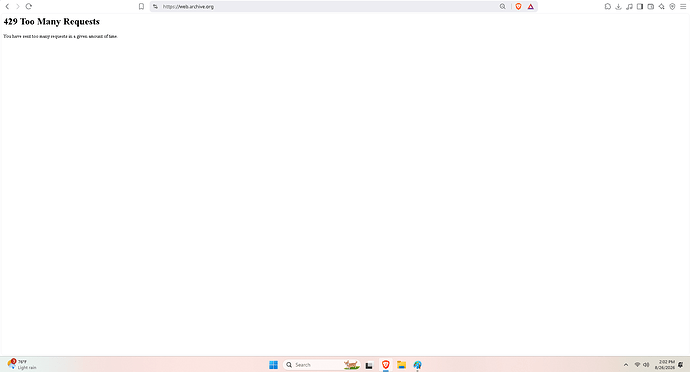The image size is (690, 372).
Task: Open the volume speaker tray icon
Action: coord(646,365)
